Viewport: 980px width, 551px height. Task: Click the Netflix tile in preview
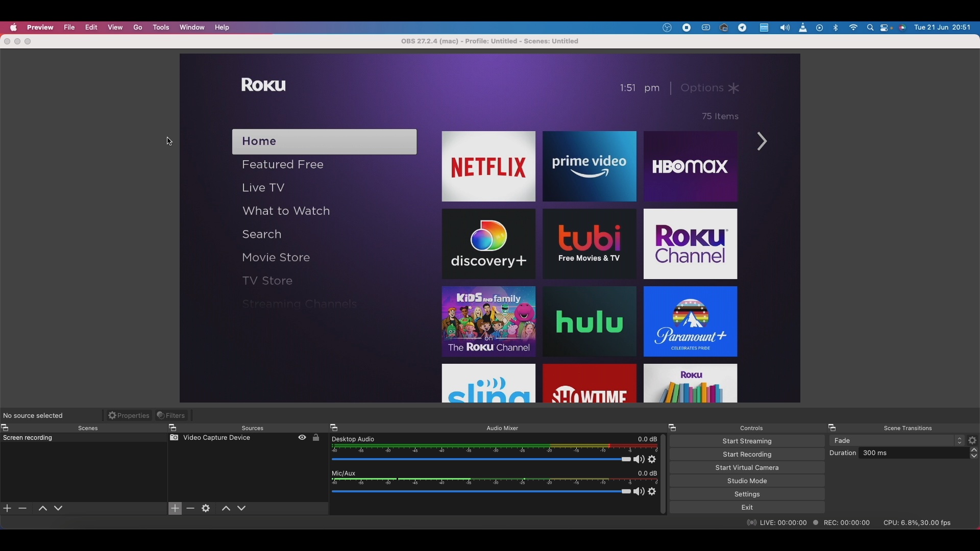coord(488,167)
